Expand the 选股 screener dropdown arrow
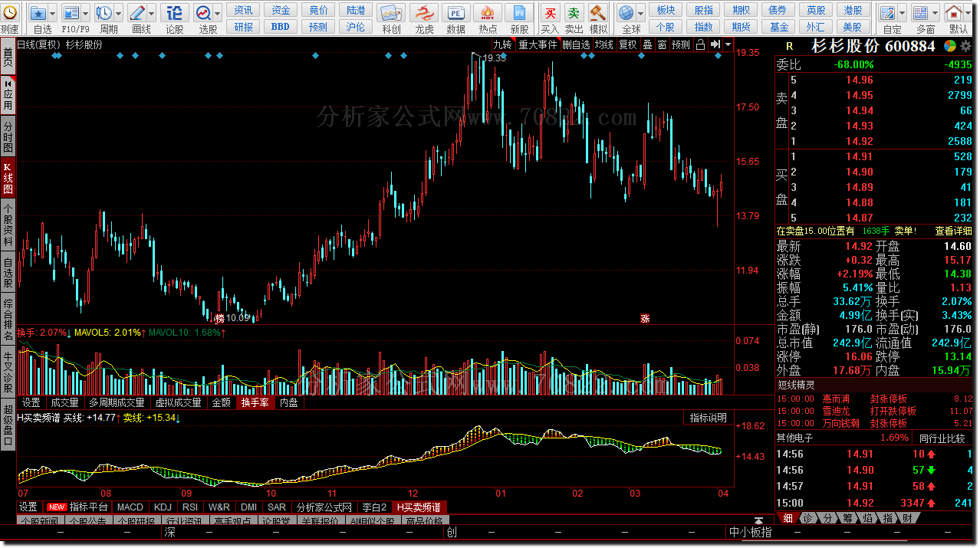This screenshot has height=548, width=980. click(x=218, y=13)
